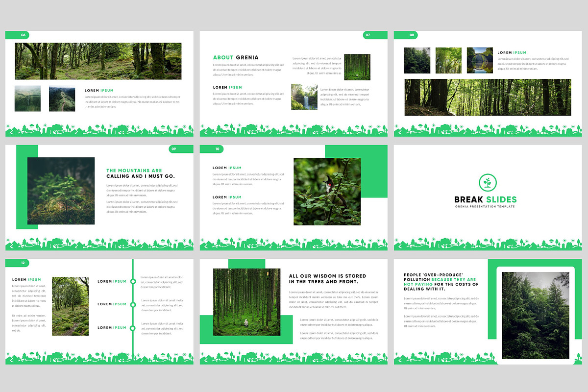Select the green forest trunks photo on slide 07
The width and height of the screenshot is (588, 392).
click(357, 67)
